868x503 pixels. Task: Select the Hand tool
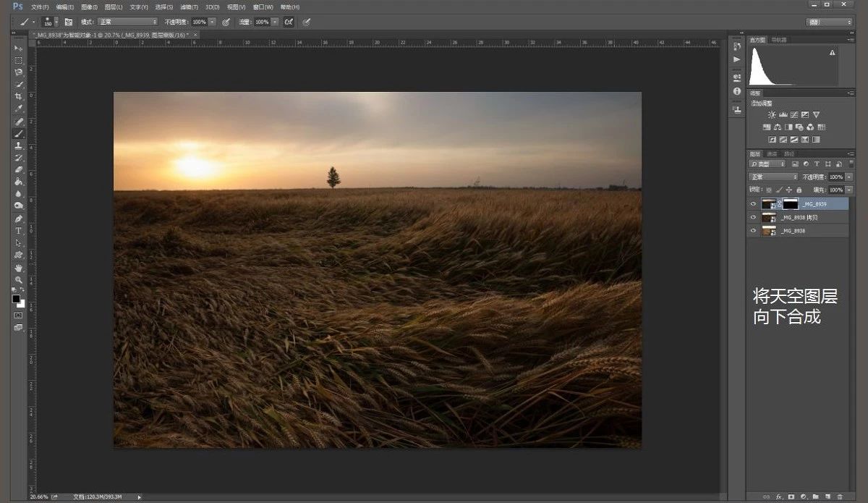[19, 268]
